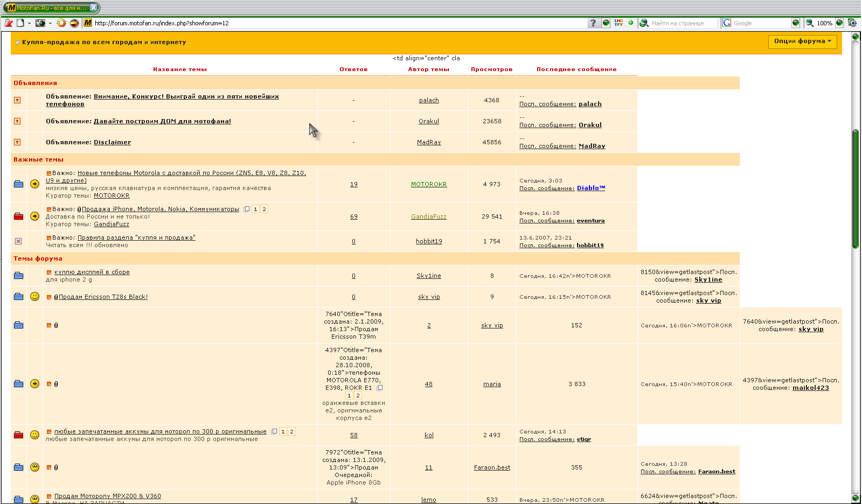Screen dimensions: 862x504
Task: Open last poster Diablo™ link
Action: pyautogui.click(x=591, y=188)
